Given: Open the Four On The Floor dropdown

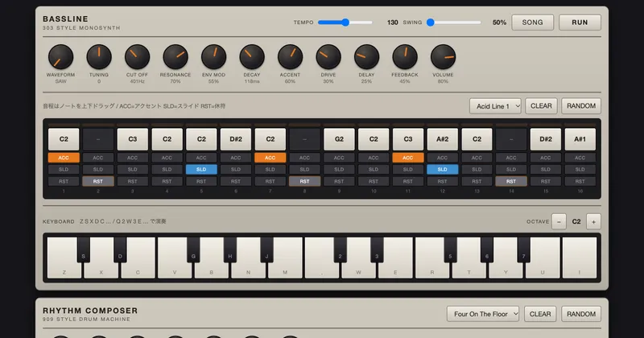Looking at the screenshot, I should (x=483, y=314).
